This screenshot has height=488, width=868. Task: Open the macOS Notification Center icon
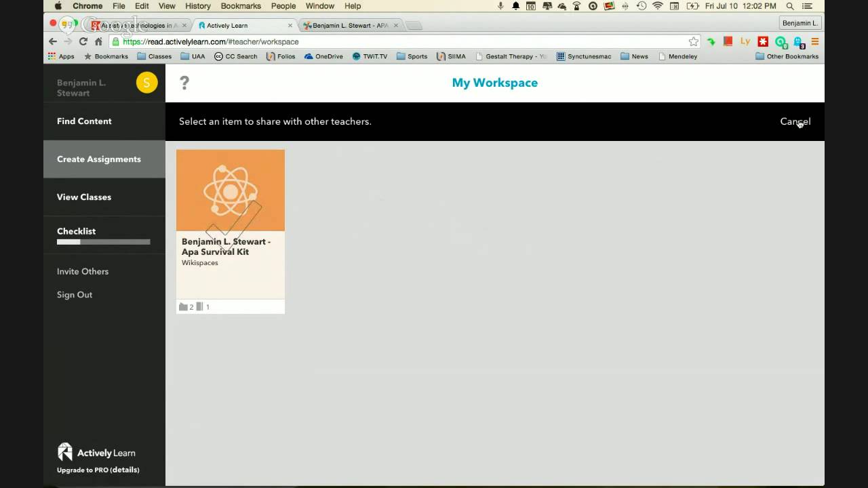point(807,6)
